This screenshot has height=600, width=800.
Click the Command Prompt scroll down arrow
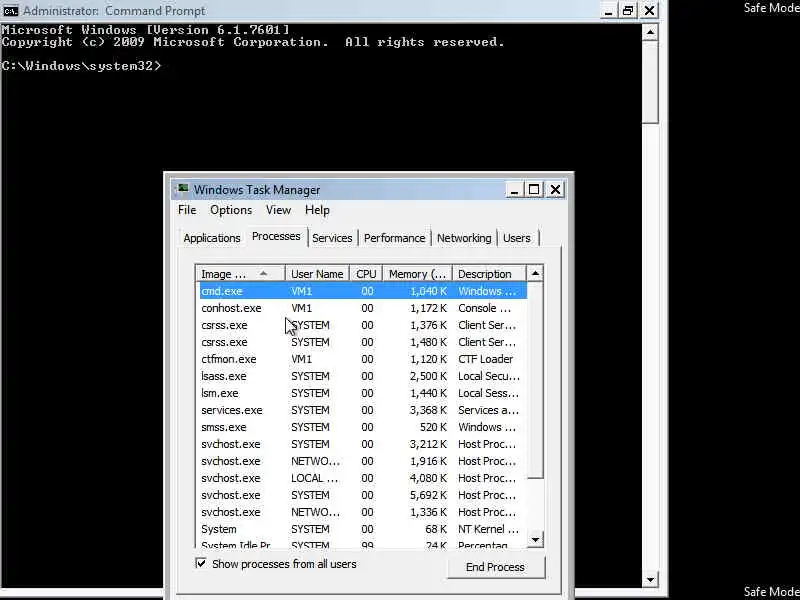tap(650, 579)
